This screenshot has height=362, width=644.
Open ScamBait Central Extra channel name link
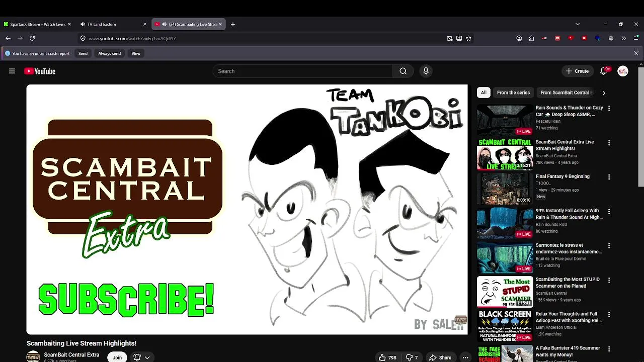click(x=71, y=355)
